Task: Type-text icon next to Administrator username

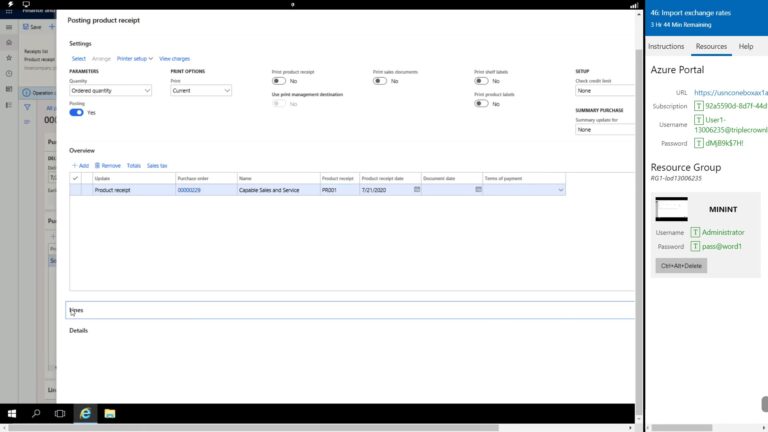Action: pos(695,232)
